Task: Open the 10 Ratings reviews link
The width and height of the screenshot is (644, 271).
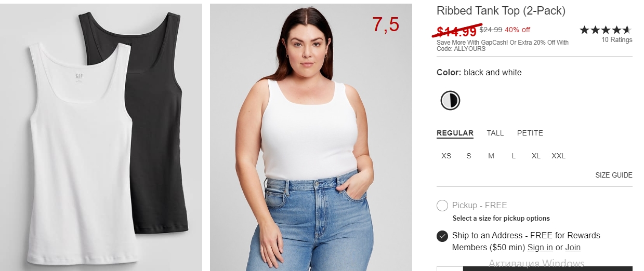Action: pos(617,40)
